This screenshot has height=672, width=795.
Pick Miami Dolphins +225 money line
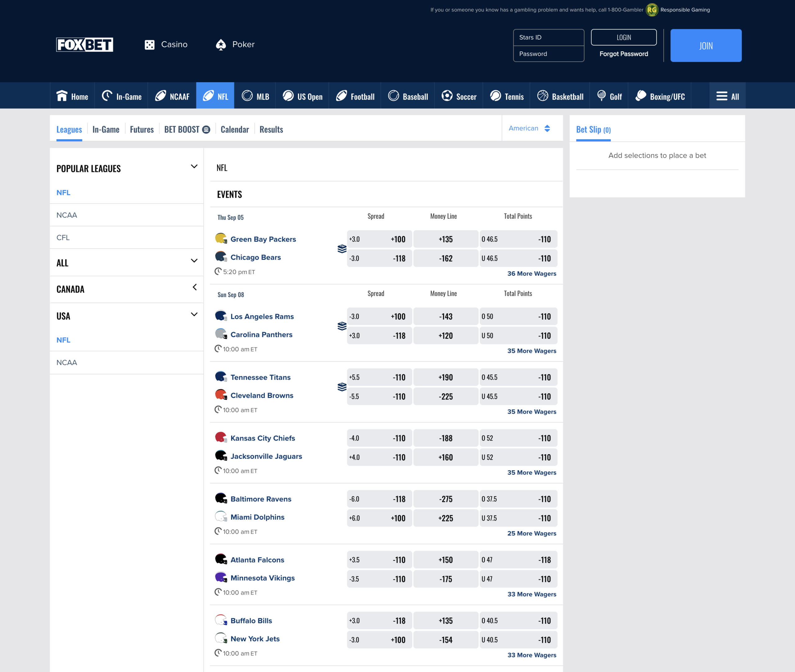pyautogui.click(x=446, y=518)
